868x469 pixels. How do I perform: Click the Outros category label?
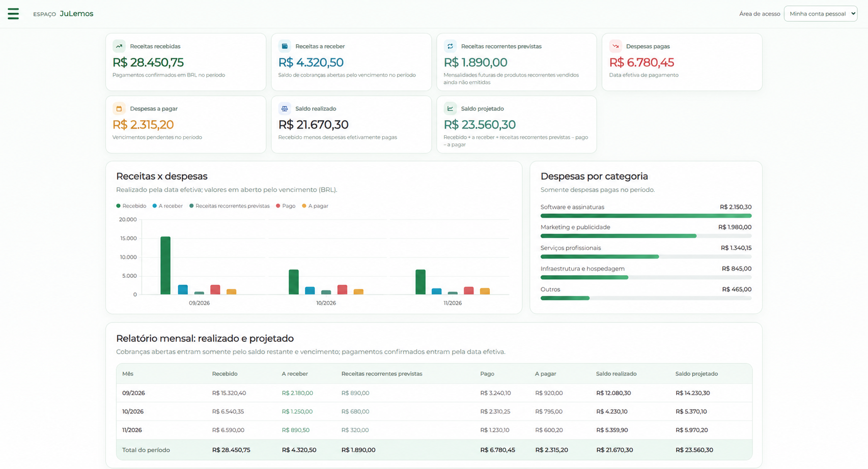[550, 289]
